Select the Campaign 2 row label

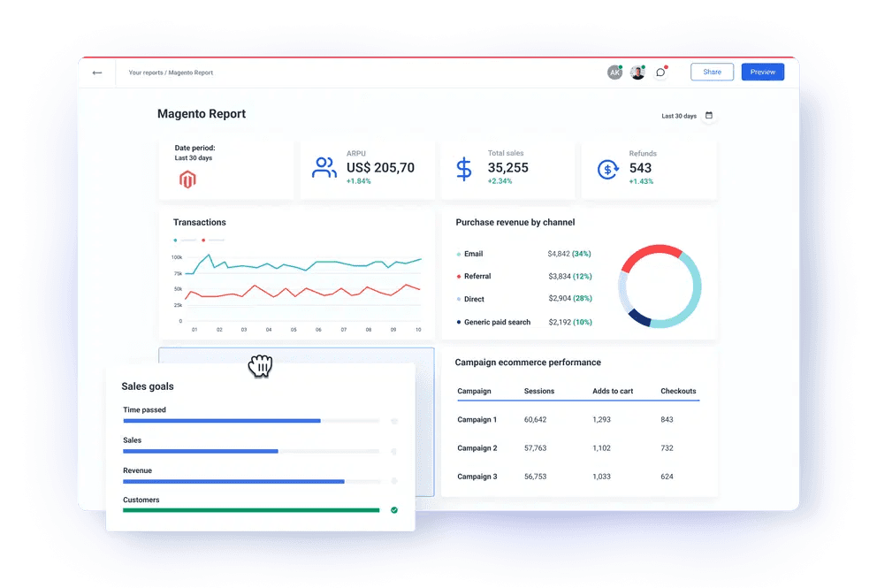[x=477, y=448]
